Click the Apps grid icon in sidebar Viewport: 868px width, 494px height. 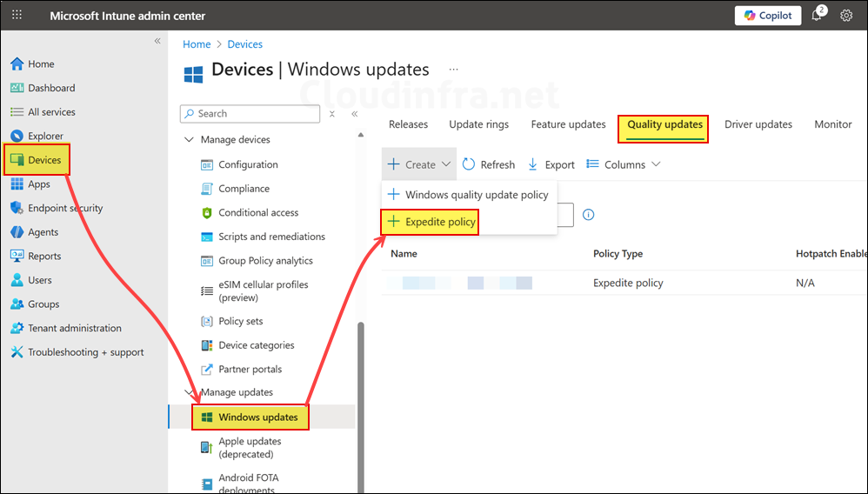point(17,184)
